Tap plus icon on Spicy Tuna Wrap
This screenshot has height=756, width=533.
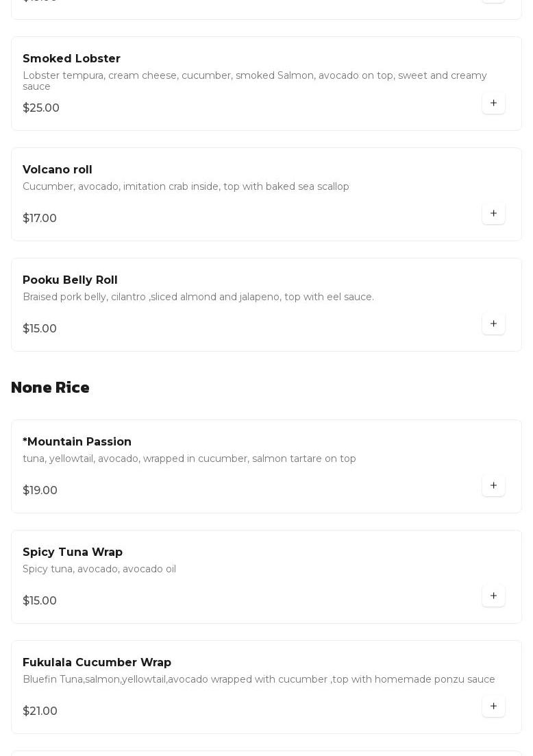pos(493,596)
